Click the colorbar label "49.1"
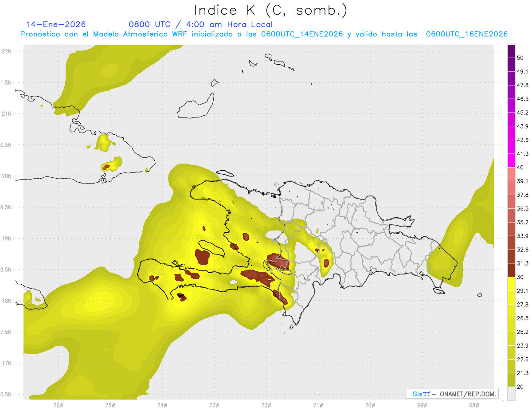Screen dimensions: 532x411 pos(523,71)
